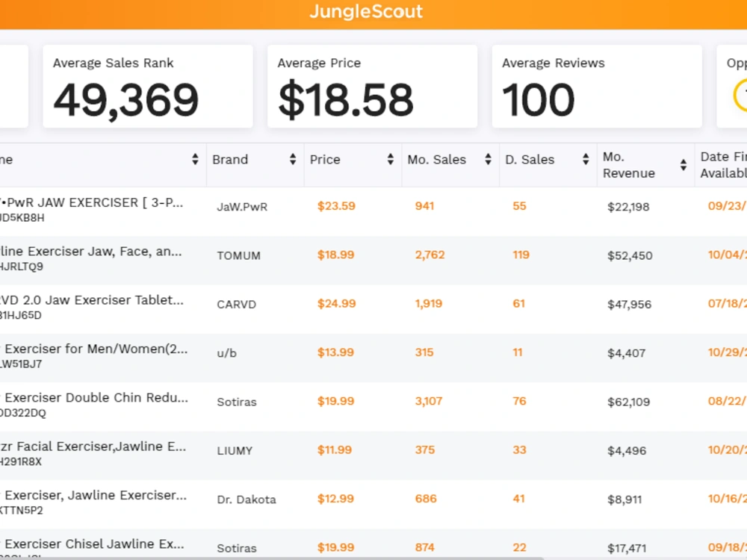Select the Average Price card
This screenshot has height=560, width=747.
tap(372, 86)
